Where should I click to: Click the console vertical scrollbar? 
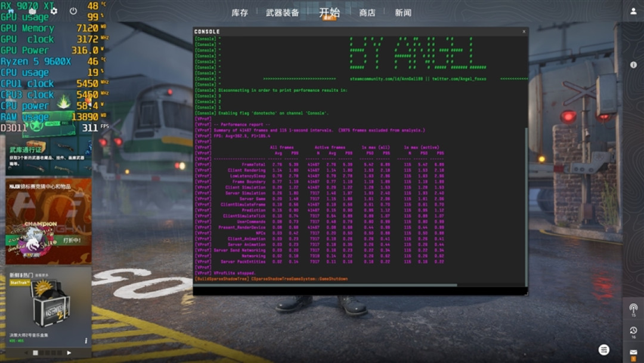pos(526,207)
